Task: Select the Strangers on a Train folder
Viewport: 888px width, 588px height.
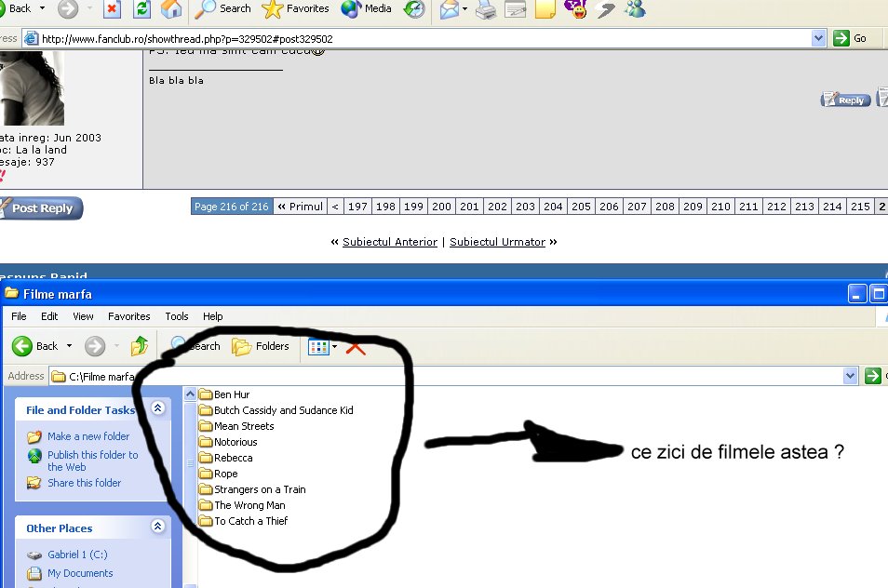Action: coord(259,489)
